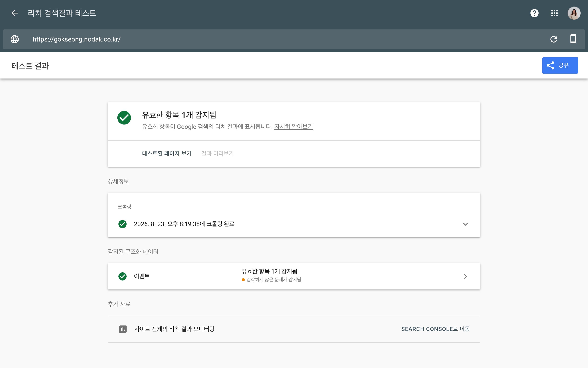
Task: Click the monitoring bar chart icon
Action: click(x=123, y=329)
